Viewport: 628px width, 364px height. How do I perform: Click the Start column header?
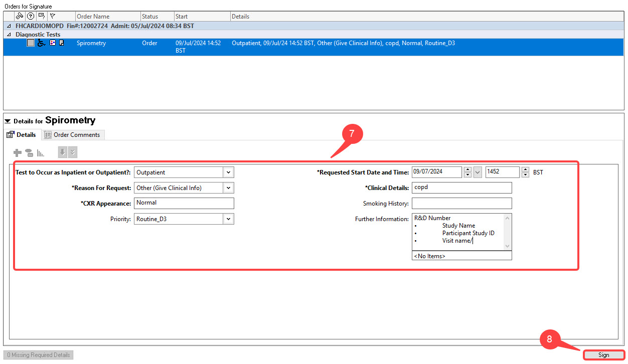[202, 17]
